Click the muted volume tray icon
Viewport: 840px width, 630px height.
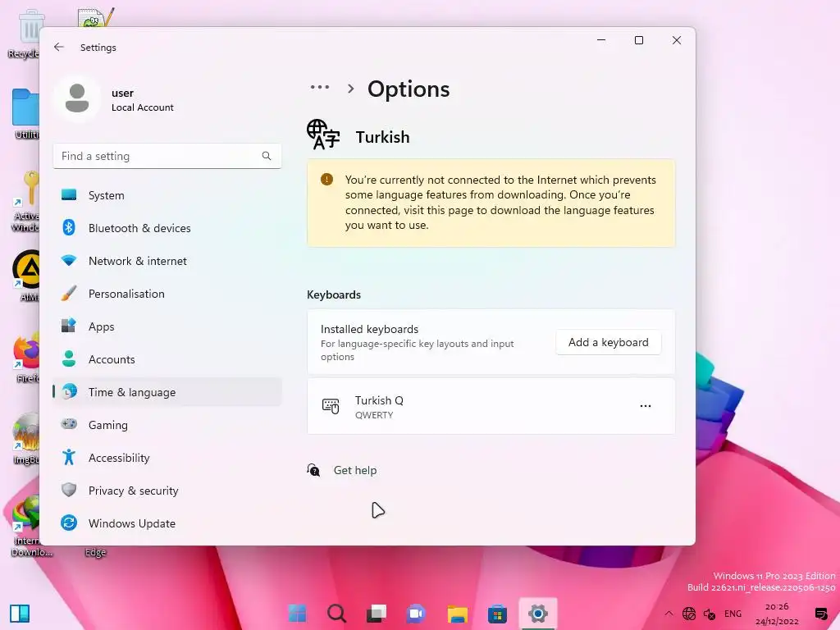(710, 614)
